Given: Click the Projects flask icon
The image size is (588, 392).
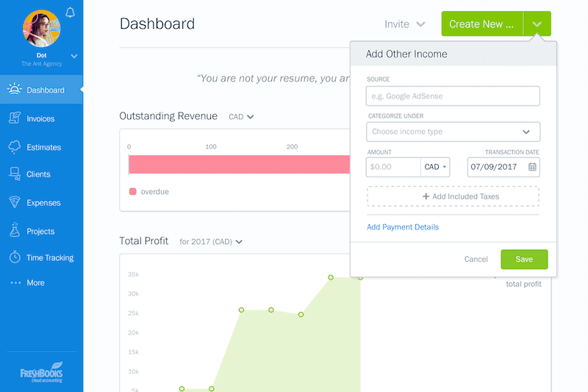Looking at the screenshot, I should tap(14, 231).
